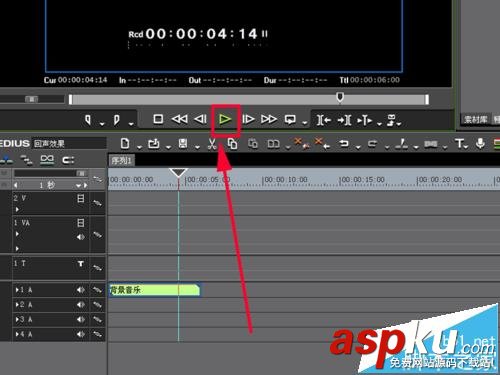Click the export output icon in player
Viewport: 500px width, 375px height.
pyautogui.click(x=392, y=120)
